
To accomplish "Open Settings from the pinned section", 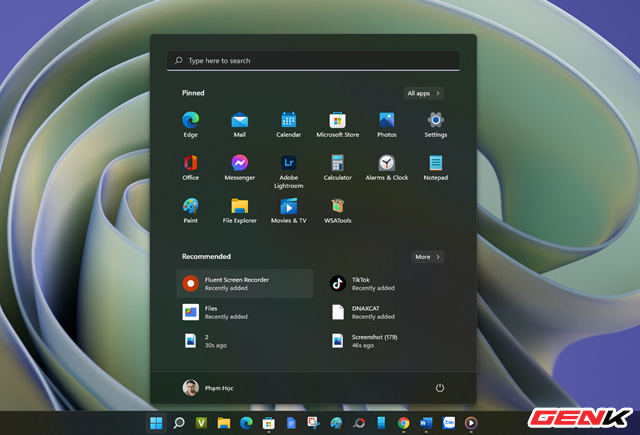I will [436, 124].
